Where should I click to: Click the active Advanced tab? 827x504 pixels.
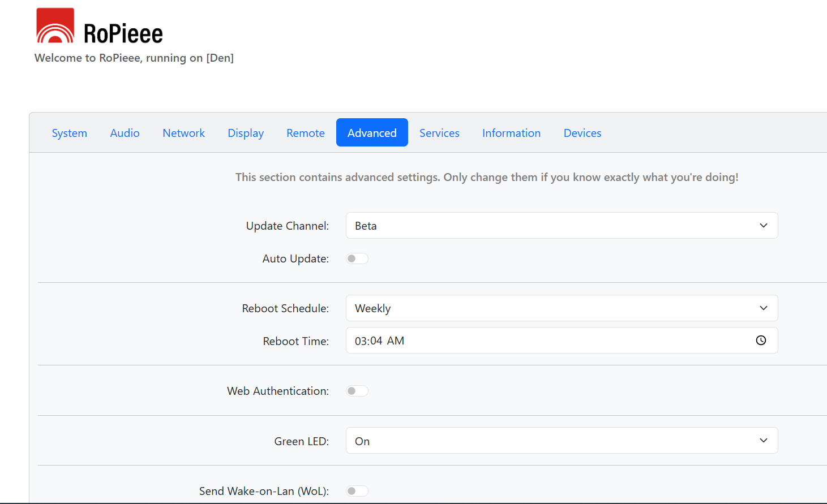tap(372, 133)
